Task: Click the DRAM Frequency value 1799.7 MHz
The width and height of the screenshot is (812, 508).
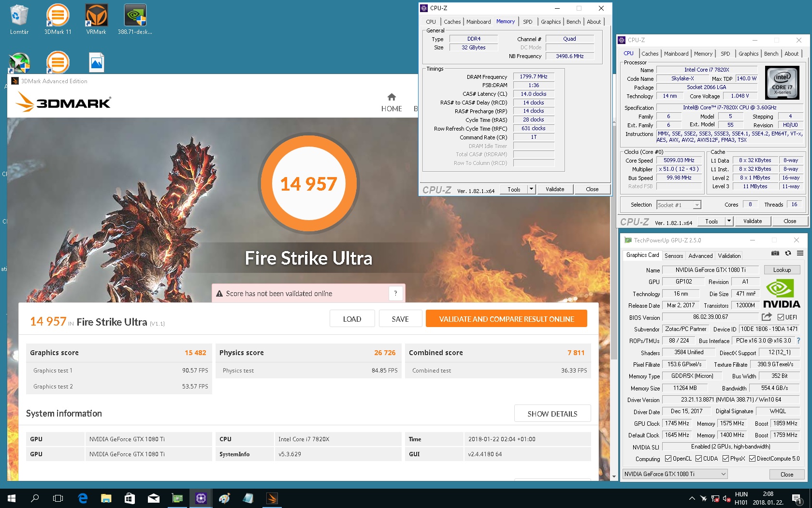Action: 534,76
